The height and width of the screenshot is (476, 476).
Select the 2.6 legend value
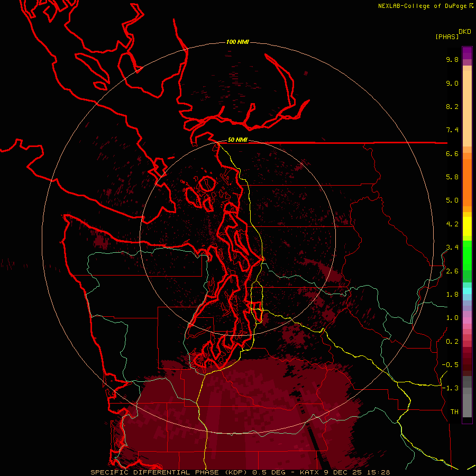coord(452,271)
